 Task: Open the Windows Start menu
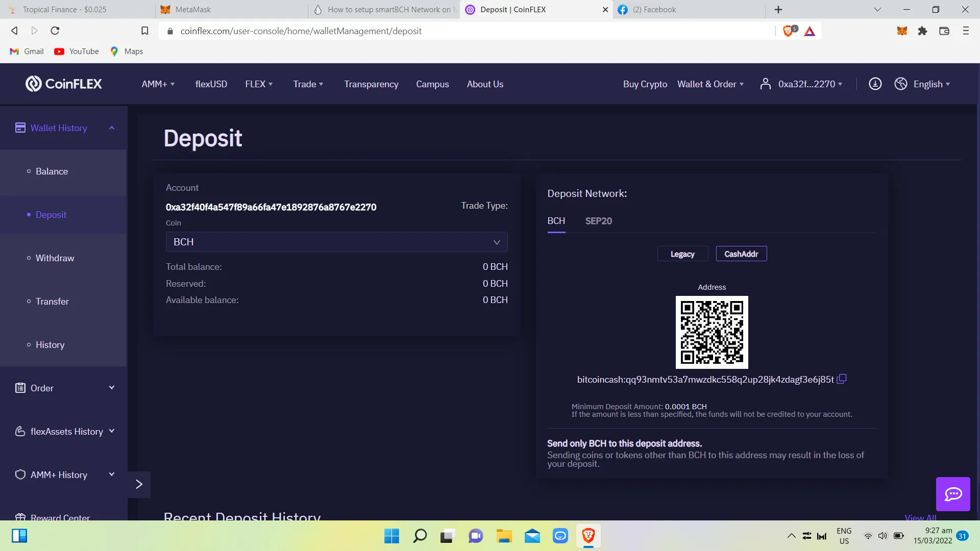[391, 536]
